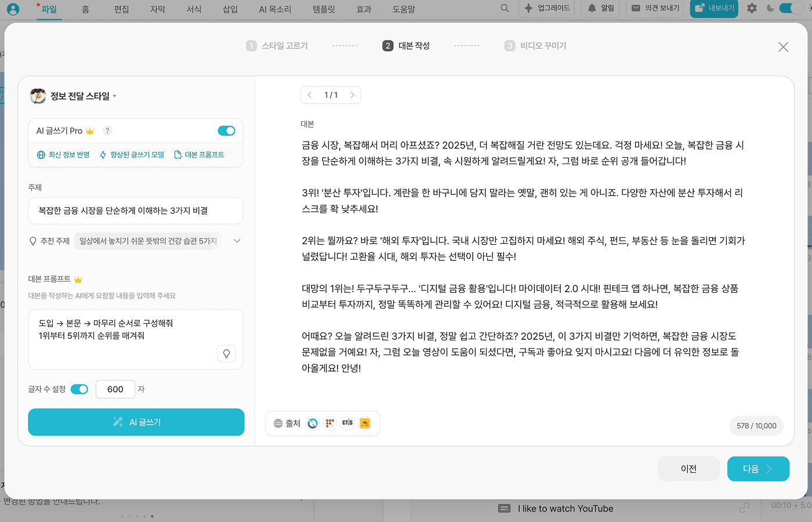
Task: Open the 템플릿 menu
Action: (x=324, y=9)
